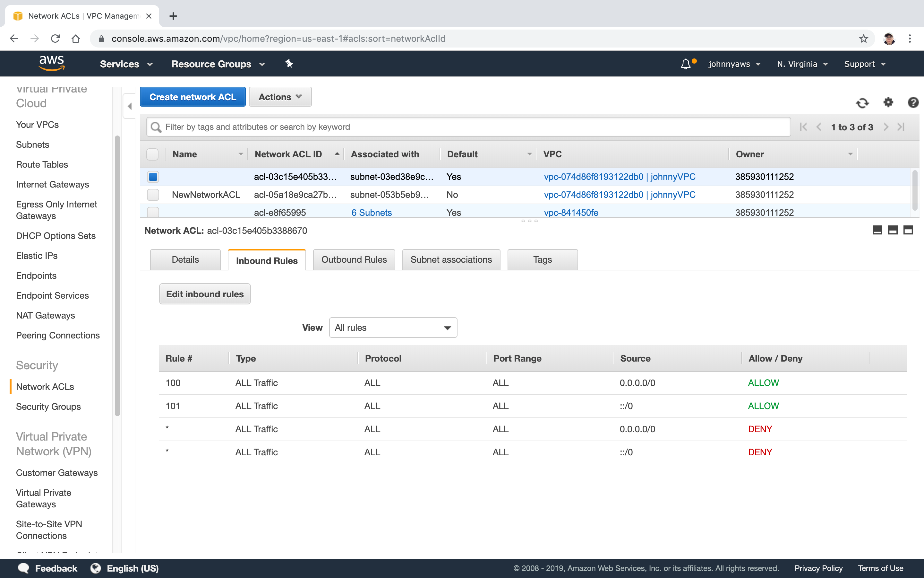Image resolution: width=924 pixels, height=578 pixels.
Task: Go to next page of results
Action: pyautogui.click(x=886, y=127)
